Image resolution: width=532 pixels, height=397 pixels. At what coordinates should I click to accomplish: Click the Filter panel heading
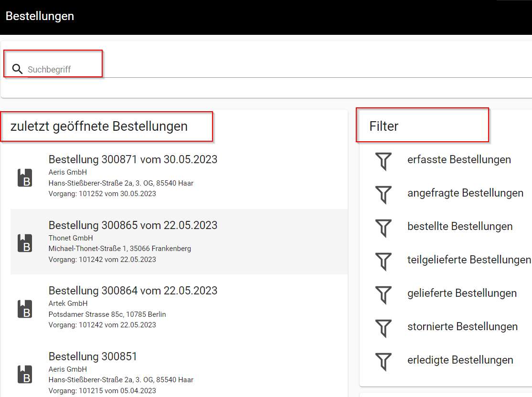(x=384, y=126)
